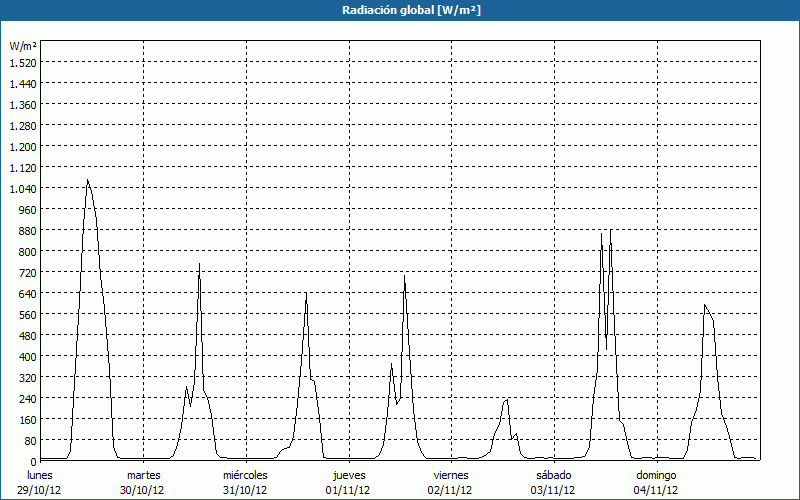
Task: Click the 'viernes' day label
Action: point(451,475)
